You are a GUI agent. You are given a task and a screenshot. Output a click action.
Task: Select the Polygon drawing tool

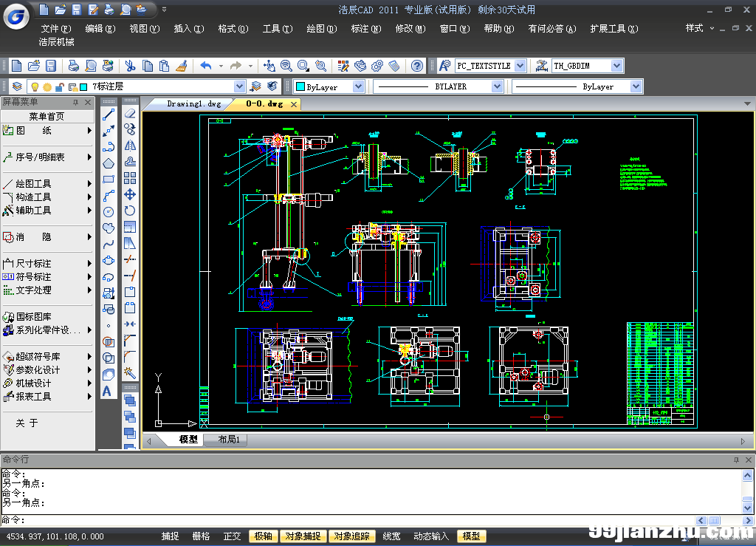coord(109,163)
